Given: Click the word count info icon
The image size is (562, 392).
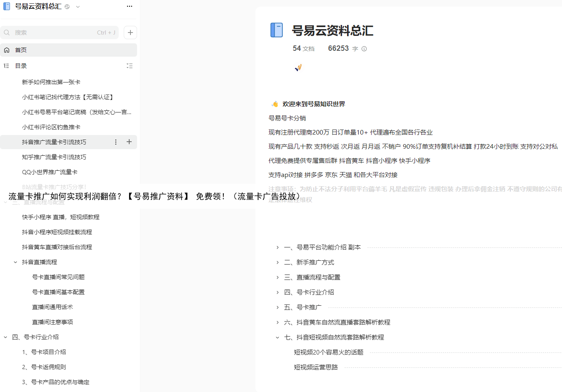Looking at the screenshot, I should pos(364,49).
